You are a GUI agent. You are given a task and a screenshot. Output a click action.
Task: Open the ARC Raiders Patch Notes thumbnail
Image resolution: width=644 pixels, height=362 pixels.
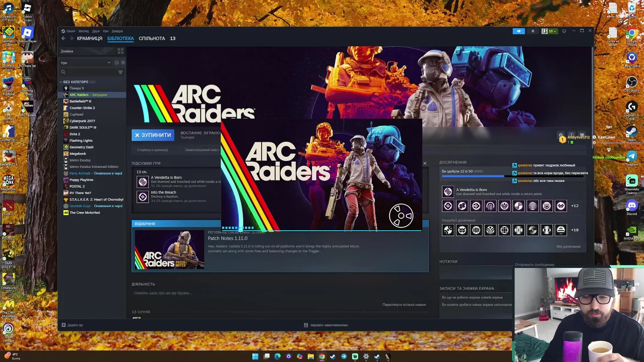pos(170,250)
